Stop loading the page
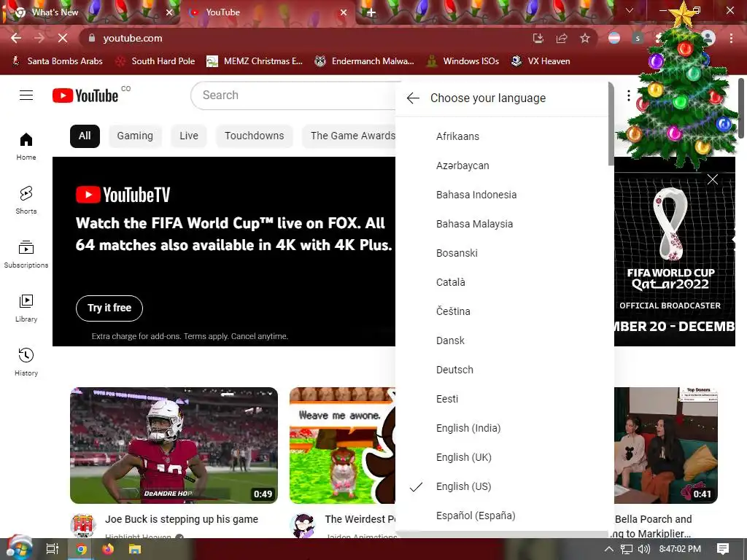This screenshot has width=747, height=560. 63,38
